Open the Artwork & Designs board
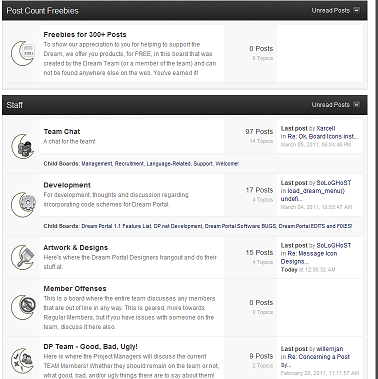The height and width of the screenshot is (379, 378). click(75, 248)
